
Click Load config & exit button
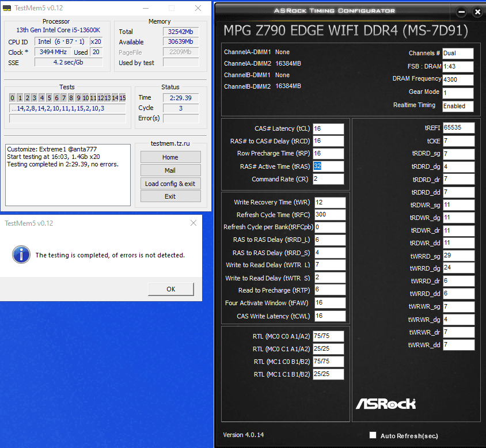coord(170,184)
